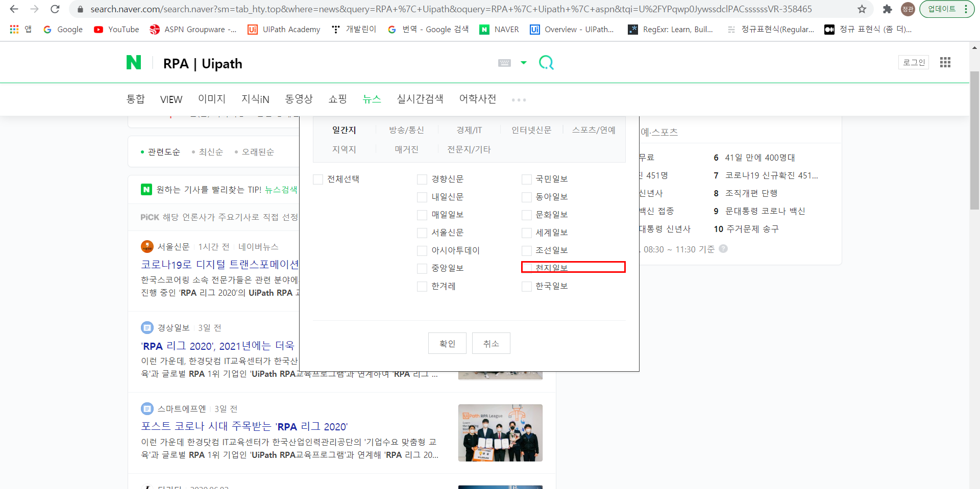Open the 정규표현식(Regular bookmark
Image resolution: width=980 pixels, height=489 pixels.
point(771,30)
